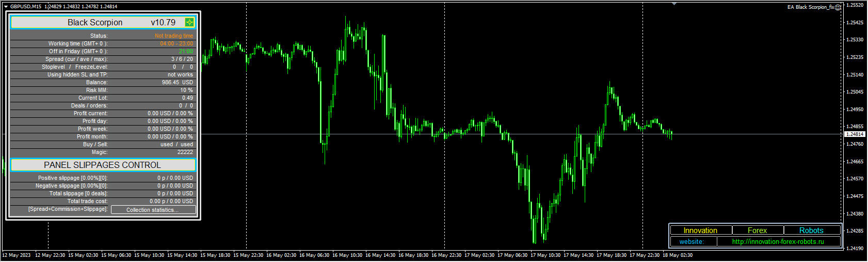Click the working time value 04:00 - 23:00
868x262 pixels.
tap(176, 43)
